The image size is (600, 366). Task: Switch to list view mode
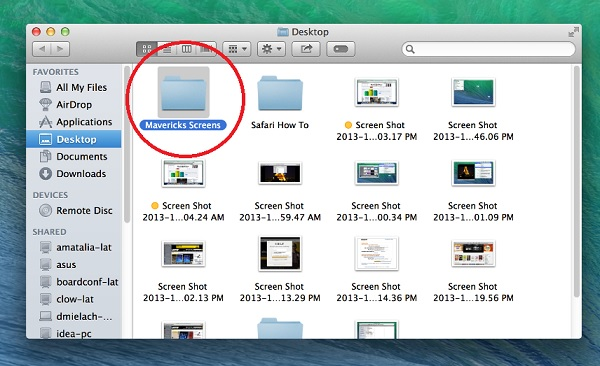click(x=167, y=49)
